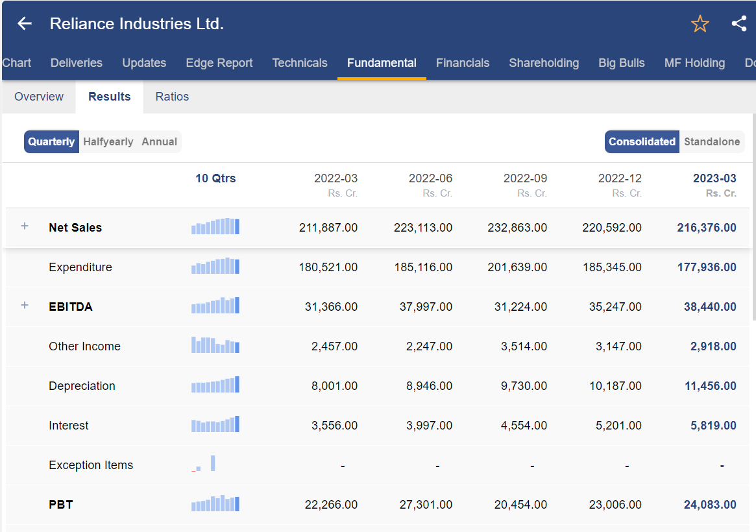
Task: Open the Shareholding tab
Action: click(x=544, y=63)
